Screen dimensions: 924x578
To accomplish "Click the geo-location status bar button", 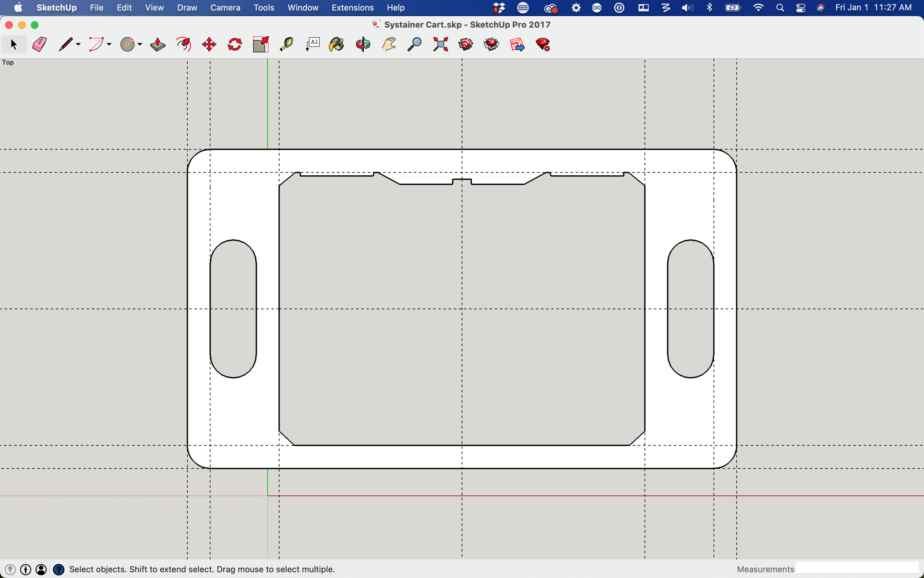I will coord(10,569).
